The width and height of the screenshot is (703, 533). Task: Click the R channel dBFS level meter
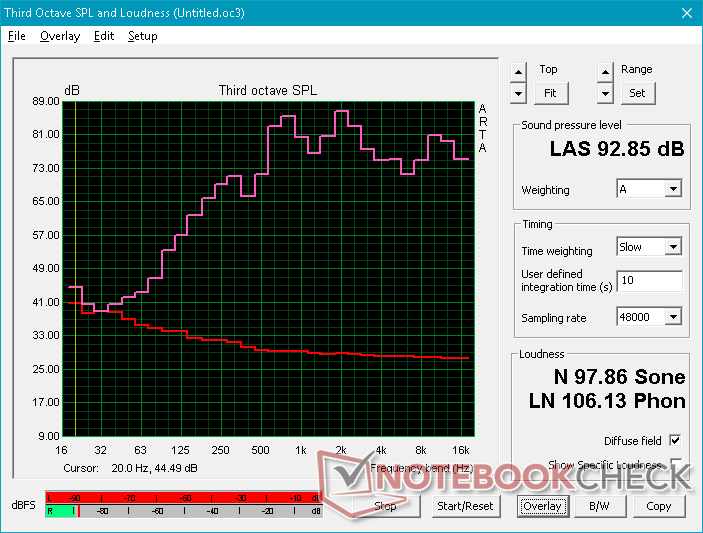[x=184, y=511]
